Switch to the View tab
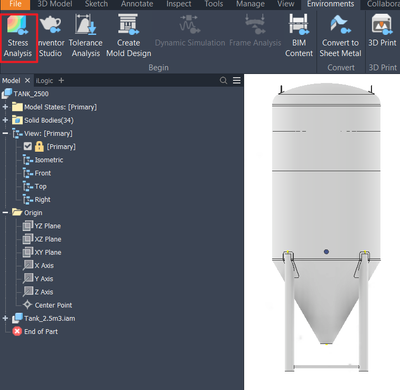 tap(286, 4)
